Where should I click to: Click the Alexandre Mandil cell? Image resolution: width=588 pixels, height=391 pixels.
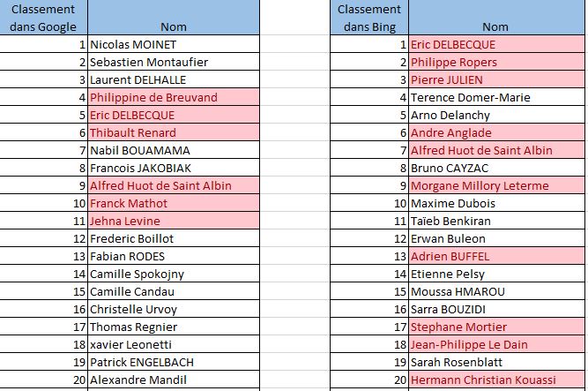[174, 380]
